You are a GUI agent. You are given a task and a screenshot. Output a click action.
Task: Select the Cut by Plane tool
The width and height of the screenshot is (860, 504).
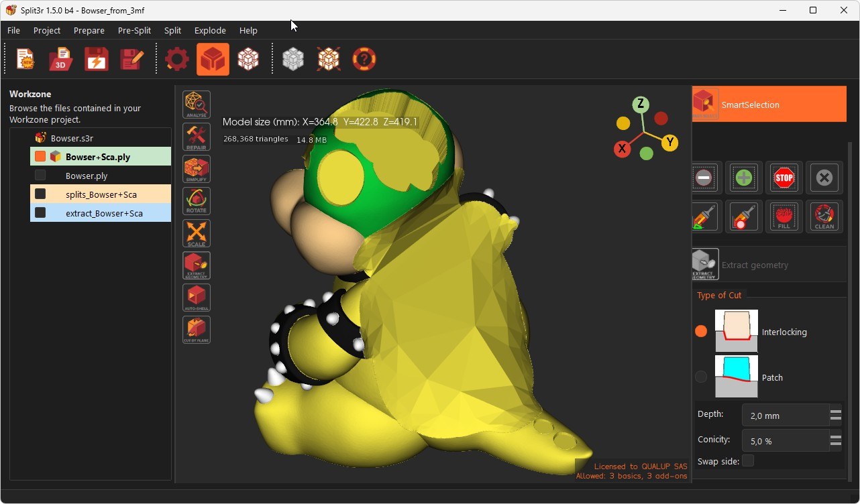coord(197,330)
